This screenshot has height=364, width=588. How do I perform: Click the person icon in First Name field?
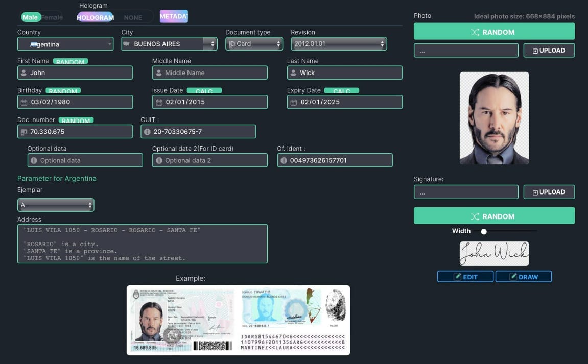[23, 72]
